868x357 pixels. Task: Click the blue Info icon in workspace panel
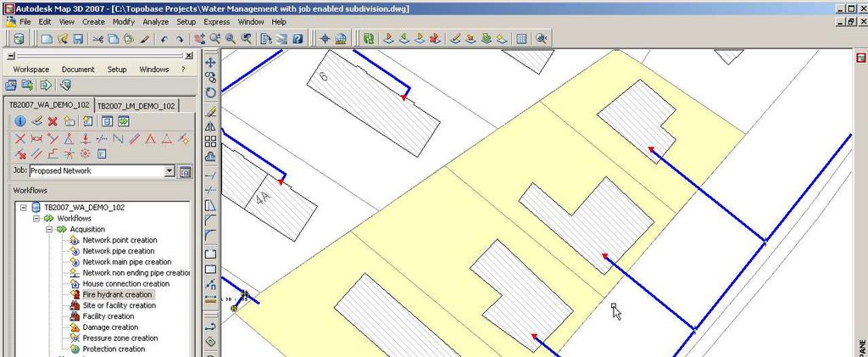(x=20, y=121)
